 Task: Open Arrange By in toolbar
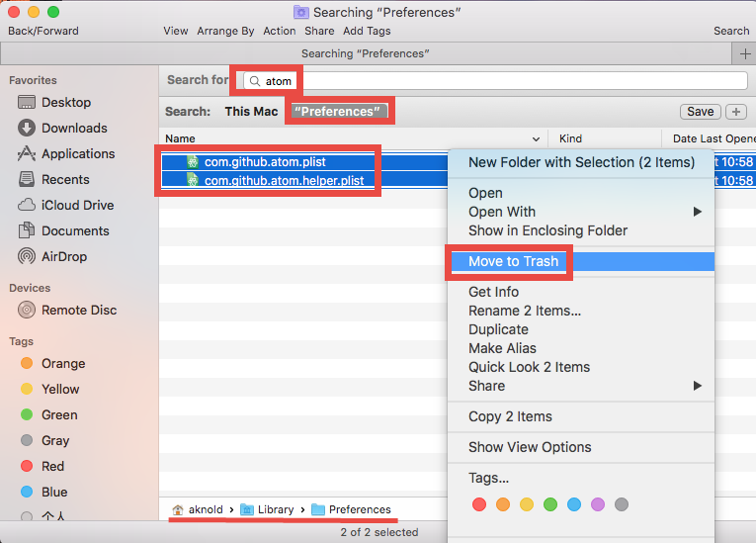[225, 31]
